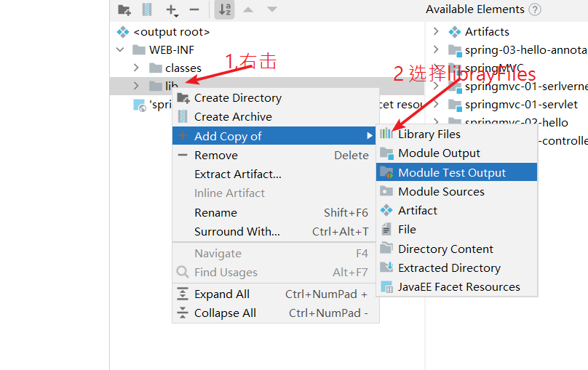Toggle sort elements by name icon
Screen dimensions: 588x370
(x=224, y=9)
